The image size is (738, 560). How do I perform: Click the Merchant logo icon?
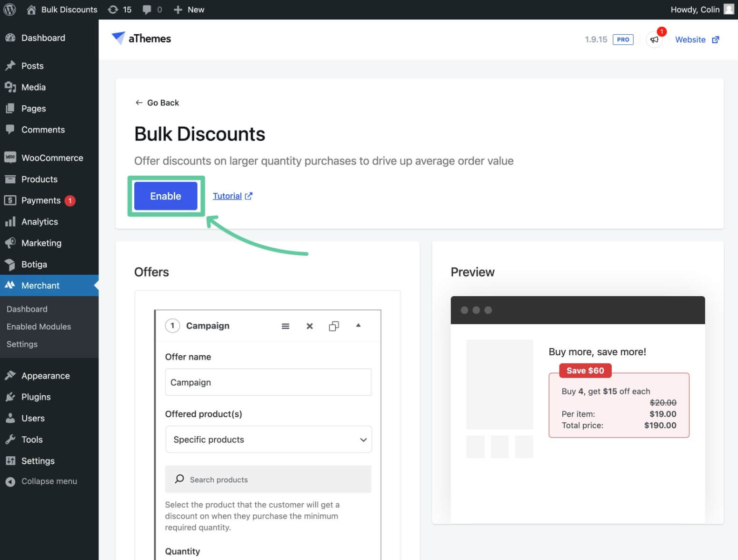click(x=10, y=285)
